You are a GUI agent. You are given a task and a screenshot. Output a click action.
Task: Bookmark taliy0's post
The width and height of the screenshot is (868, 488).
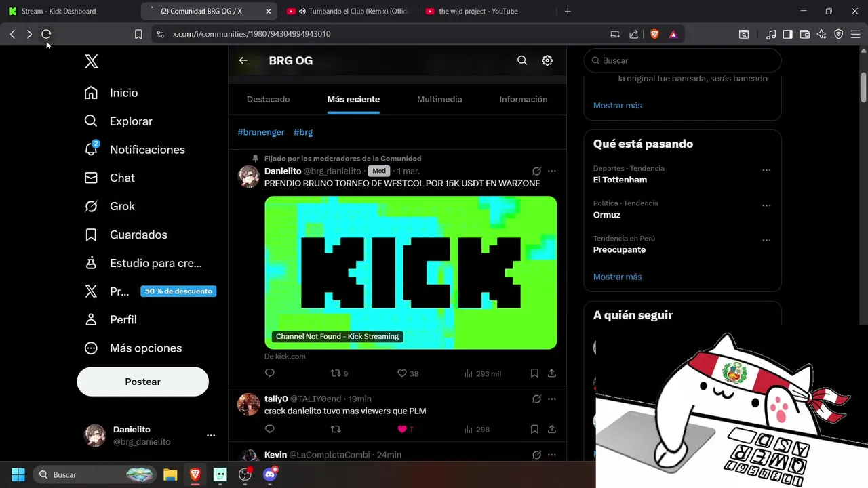tap(534, 429)
